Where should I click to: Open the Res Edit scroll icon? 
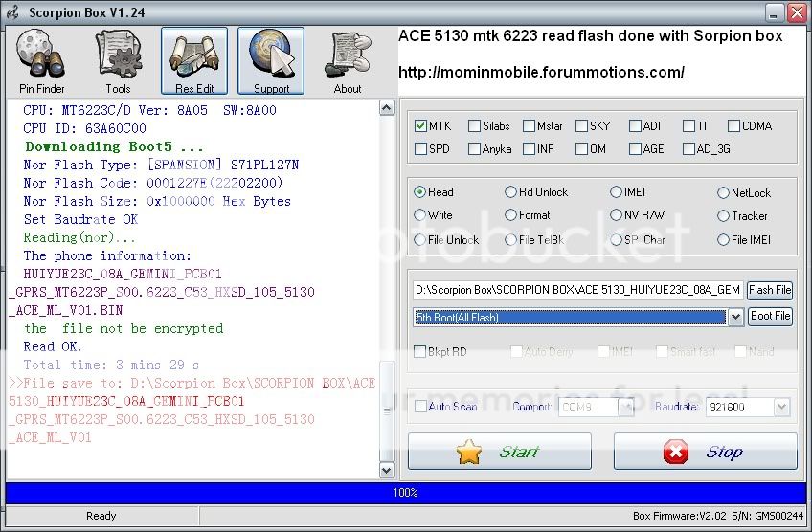pyautogui.click(x=194, y=61)
